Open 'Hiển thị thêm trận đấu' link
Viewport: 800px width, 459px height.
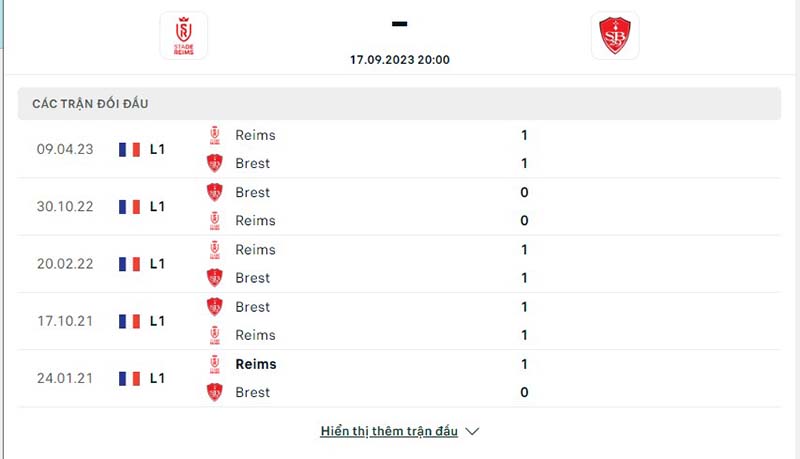pos(389,432)
